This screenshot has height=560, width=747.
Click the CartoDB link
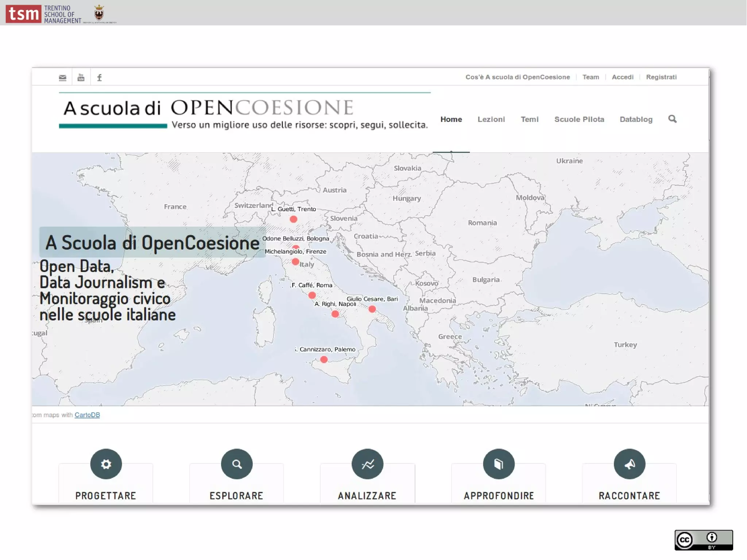pos(87,415)
